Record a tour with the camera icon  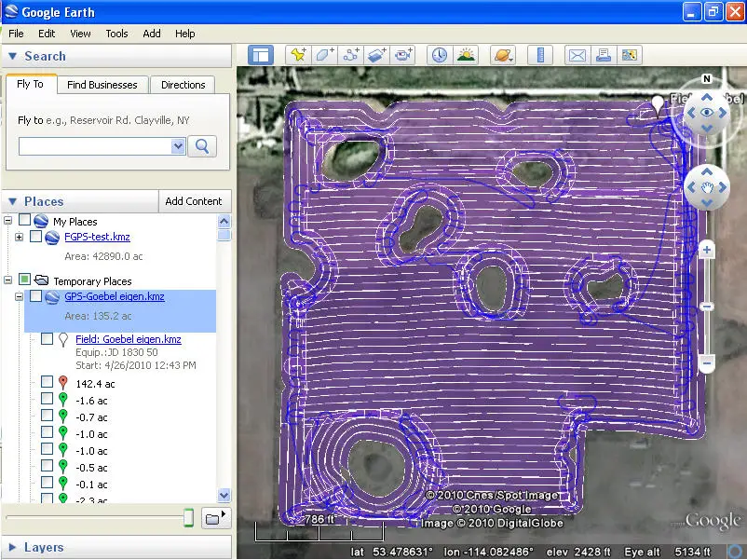(403, 55)
